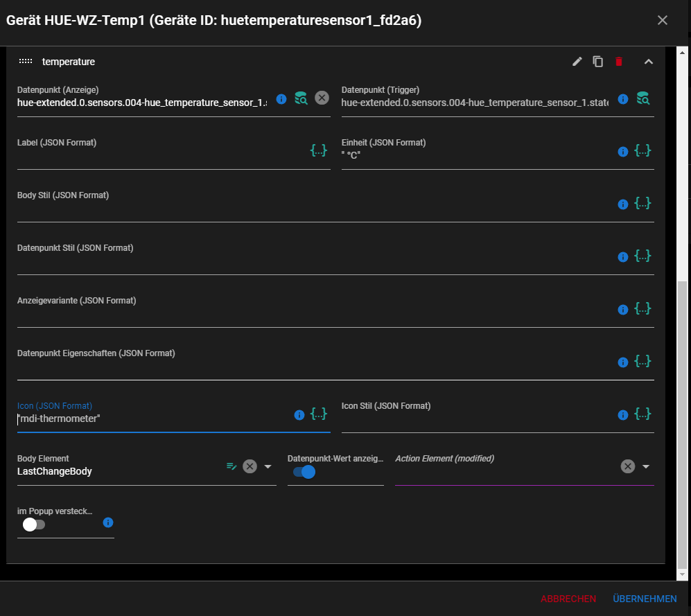Delete the temperature element with trash icon
Viewport: 691px width, 616px height.
(x=618, y=62)
